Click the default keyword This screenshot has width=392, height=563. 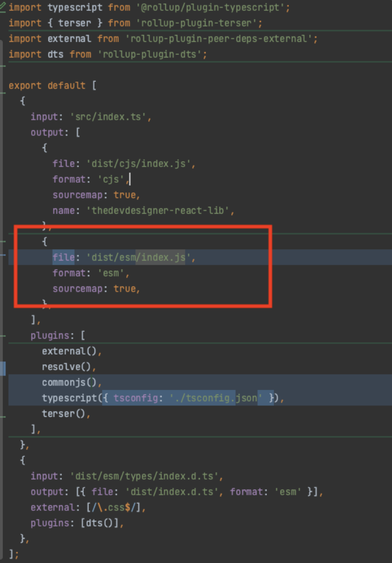pos(67,86)
